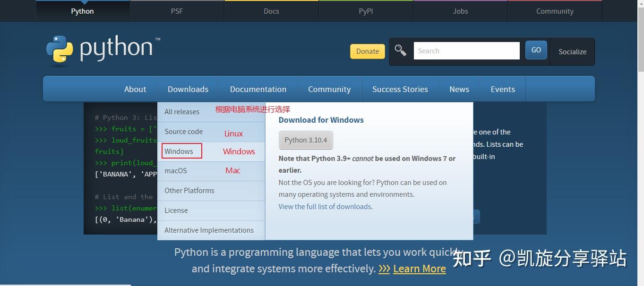Open the Docs top tab

coord(271,11)
